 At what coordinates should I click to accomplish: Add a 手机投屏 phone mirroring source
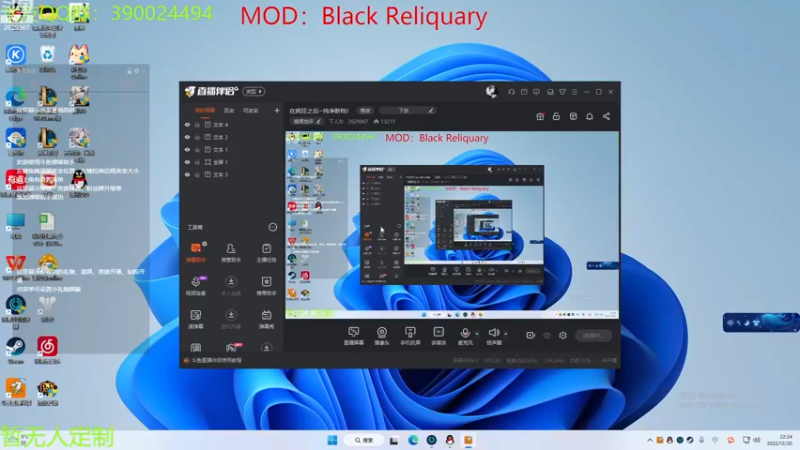pos(410,336)
